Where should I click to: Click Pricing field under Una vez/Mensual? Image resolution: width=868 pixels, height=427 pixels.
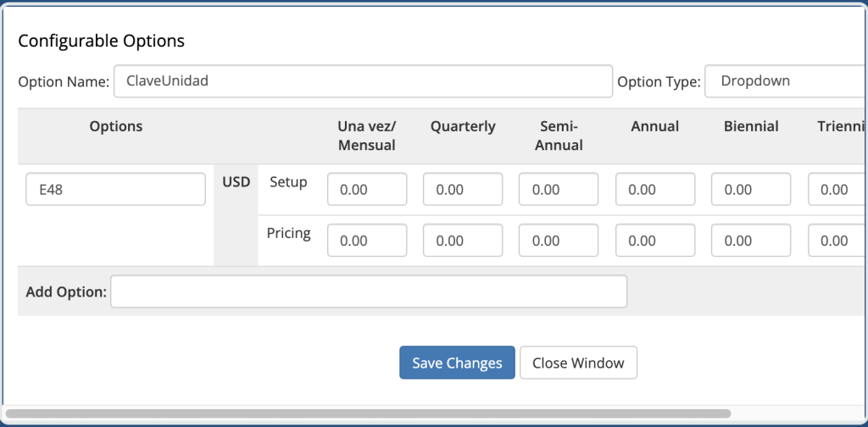point(367,240)
